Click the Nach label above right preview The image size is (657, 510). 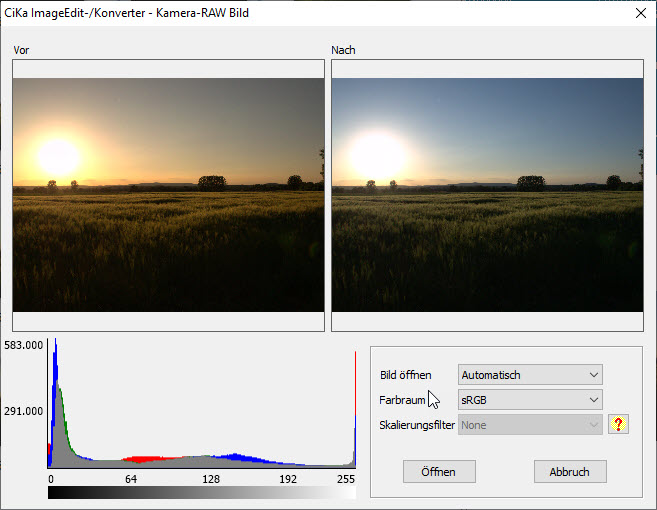(x=343, y=50)
